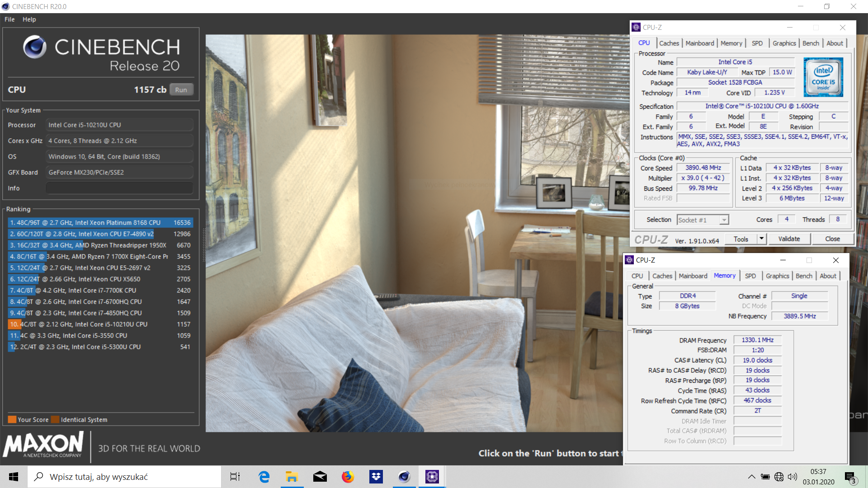
Task: Open SPD tab in upper CPU-Z window
Action: (757, 43)
